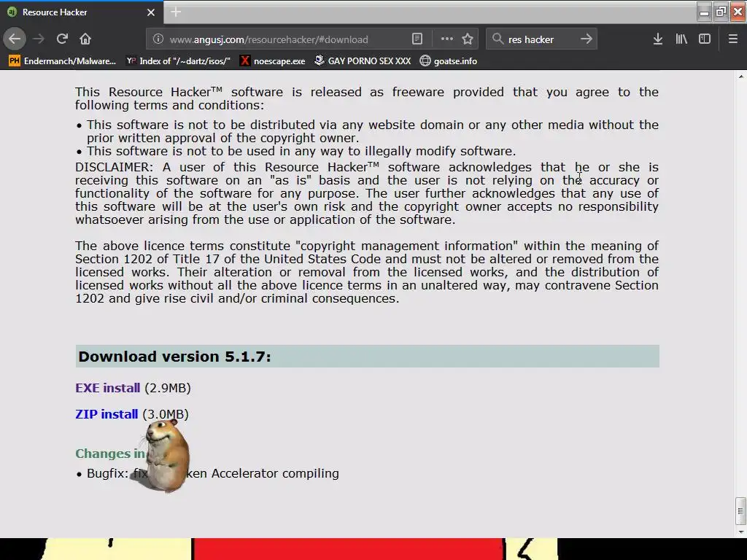This screenshot has width=747, height=560.
Task: Open the library icon
Action: click(x=681, y=39)
